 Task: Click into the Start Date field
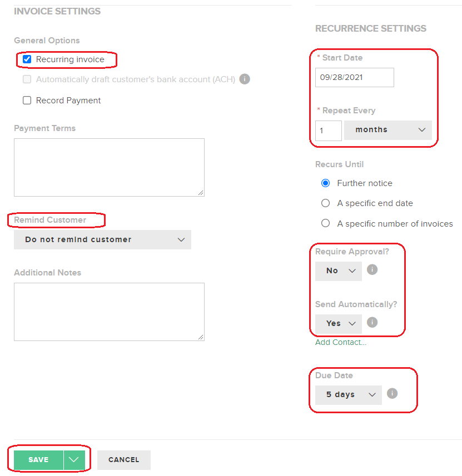(354, 77)
